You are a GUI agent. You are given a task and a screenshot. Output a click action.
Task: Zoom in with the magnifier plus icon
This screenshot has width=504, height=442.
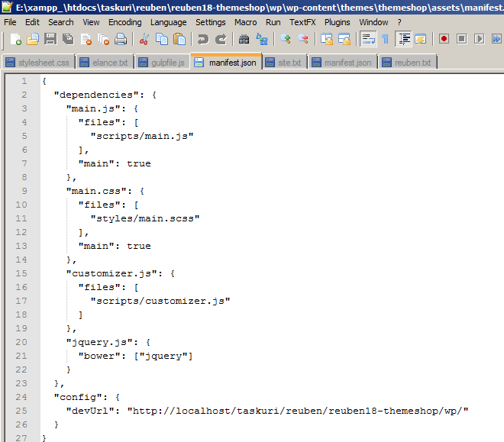(x=285, y=39)
